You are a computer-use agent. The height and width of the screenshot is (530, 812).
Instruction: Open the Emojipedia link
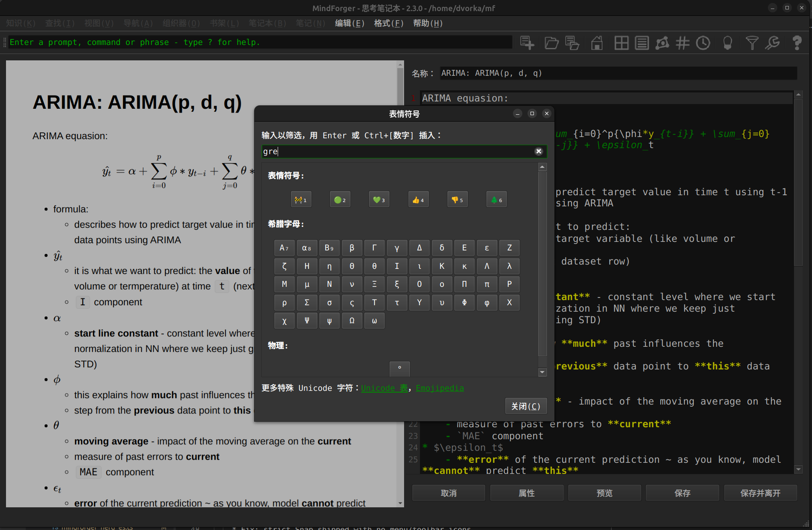click(x=440, y=388)
